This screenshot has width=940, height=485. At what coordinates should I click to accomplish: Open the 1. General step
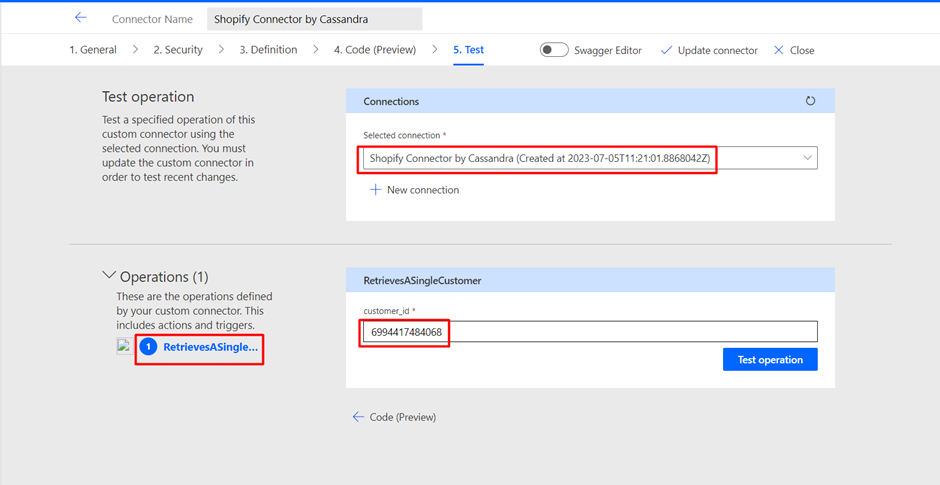click(93, 50)
